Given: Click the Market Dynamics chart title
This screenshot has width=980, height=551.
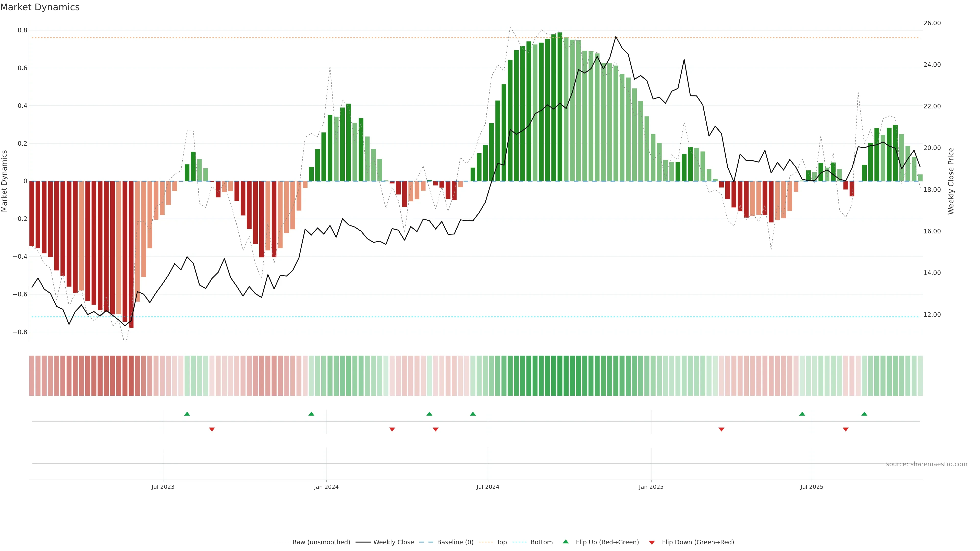Looking at the screenshot, I should (40, 7).
